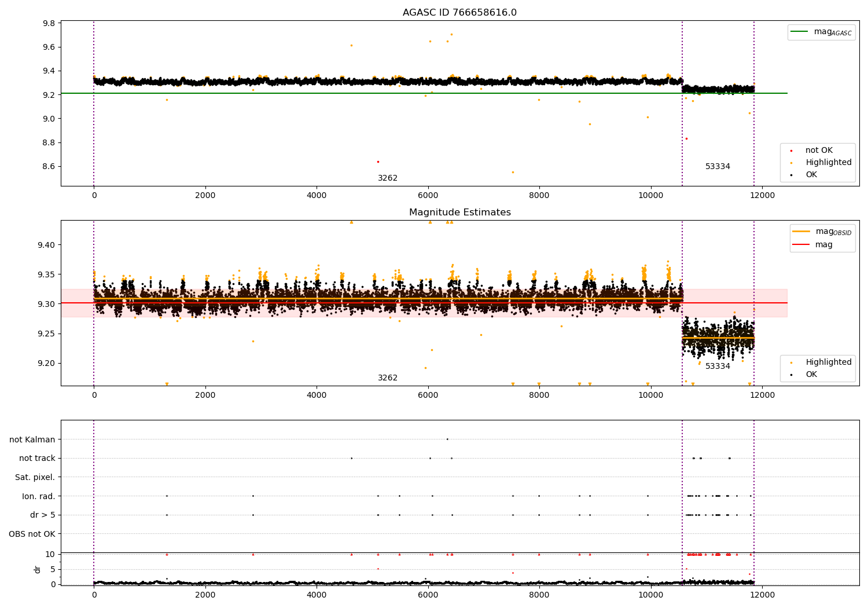The image size is (868, 608).
Task: Click the 8000 x-tick of Magnitude Estimates plot
Action: [x=539, y=395]
